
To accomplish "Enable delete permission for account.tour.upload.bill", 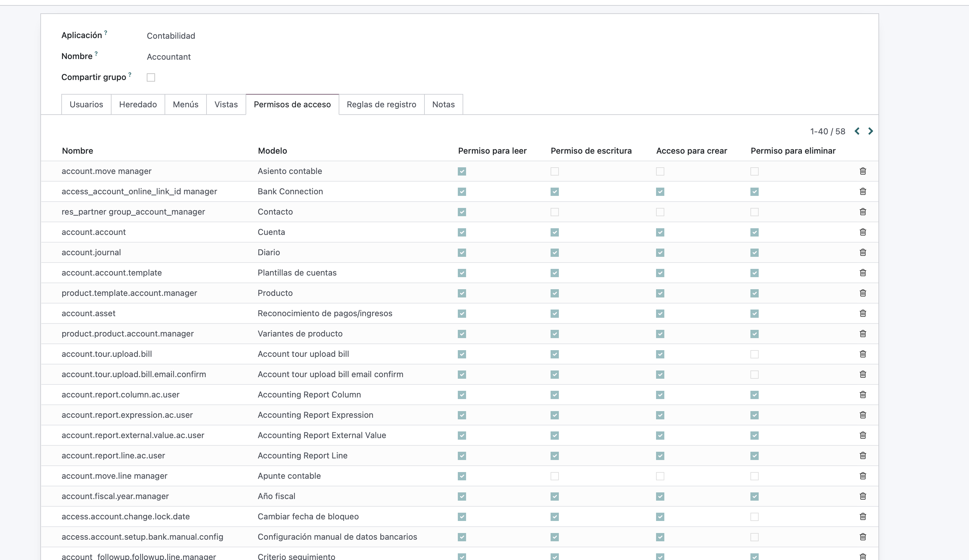I will click(755, 354).
